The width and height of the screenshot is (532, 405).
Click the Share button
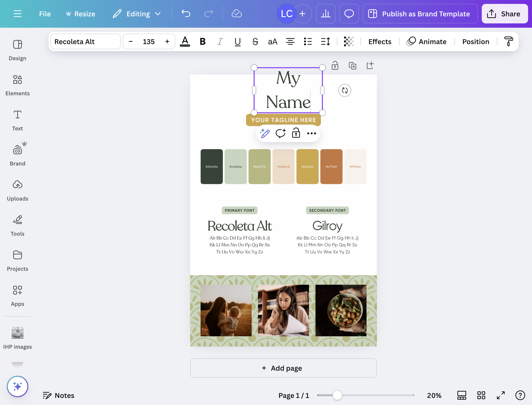[x=505, y=14]
